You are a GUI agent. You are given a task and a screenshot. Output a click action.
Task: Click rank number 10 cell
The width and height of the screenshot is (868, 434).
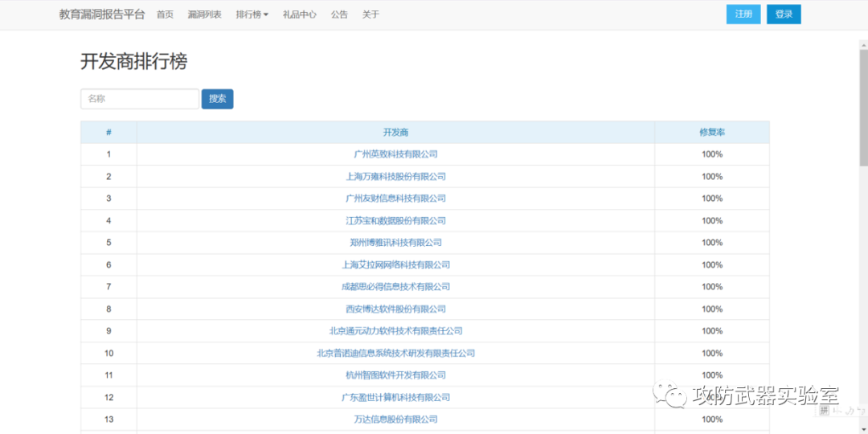108,353
